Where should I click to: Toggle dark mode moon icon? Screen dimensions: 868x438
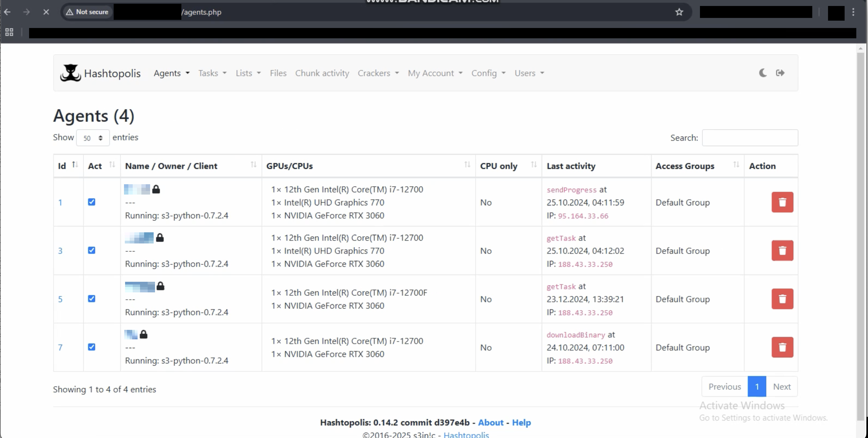tap(763, 73)
